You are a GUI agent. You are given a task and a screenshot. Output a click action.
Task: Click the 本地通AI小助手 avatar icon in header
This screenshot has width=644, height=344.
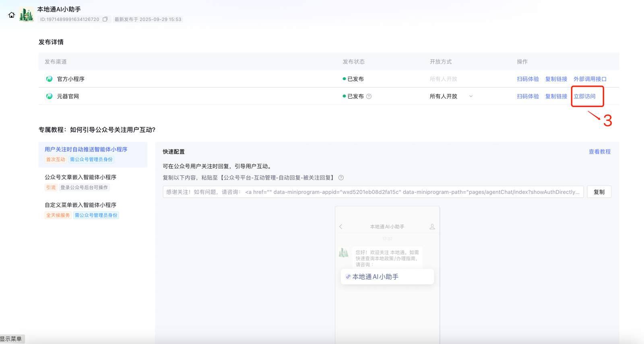tap(27, 15)
